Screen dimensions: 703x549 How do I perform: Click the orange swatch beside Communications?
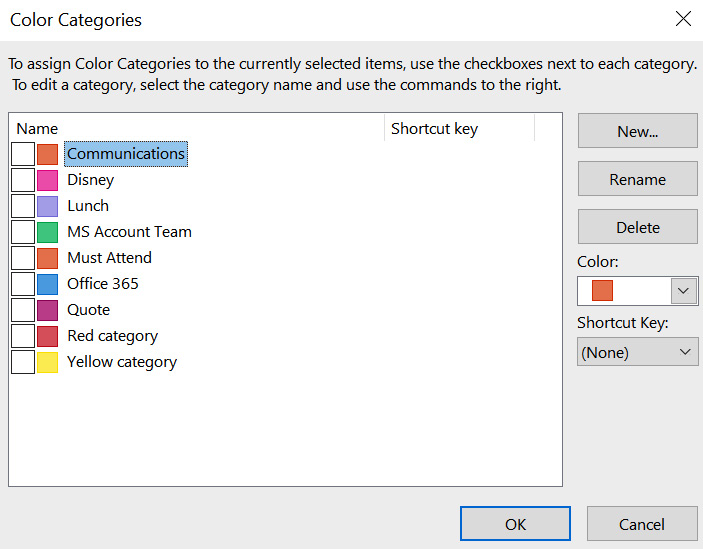tap(48, 154)
